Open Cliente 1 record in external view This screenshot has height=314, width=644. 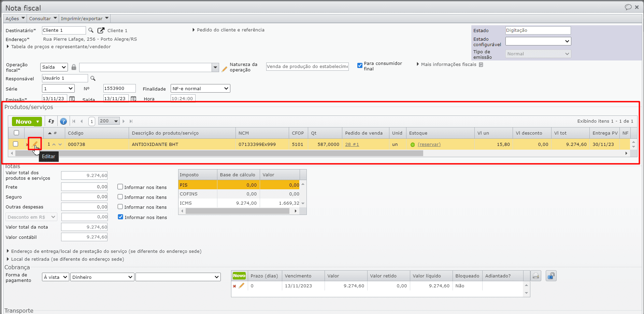coord(101,30)
